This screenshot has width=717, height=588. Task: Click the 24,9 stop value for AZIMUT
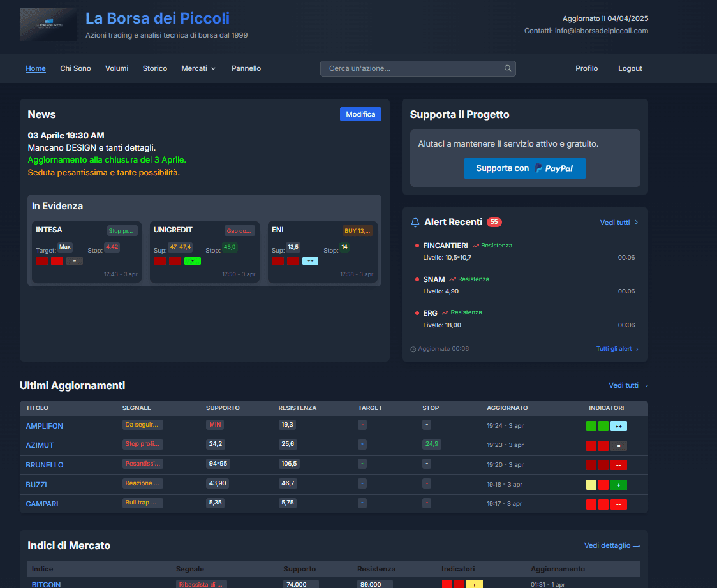(x=432, y=444)
